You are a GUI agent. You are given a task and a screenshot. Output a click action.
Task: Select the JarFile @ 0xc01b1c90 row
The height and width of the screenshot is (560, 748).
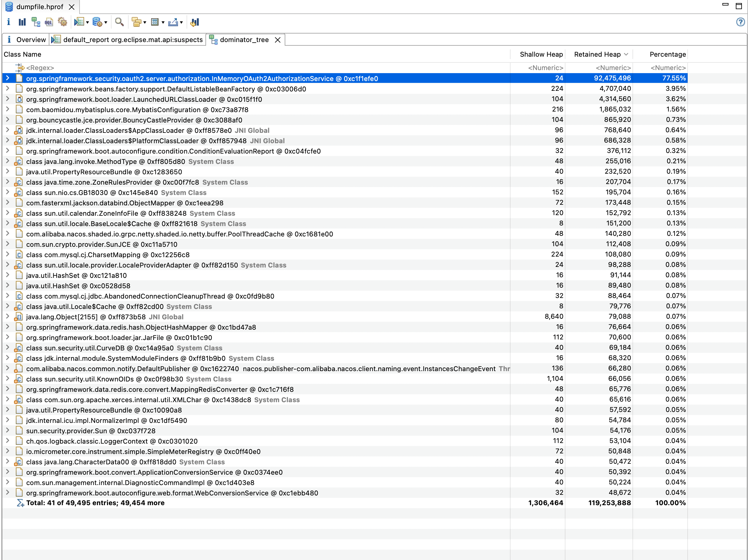[345, 338]
